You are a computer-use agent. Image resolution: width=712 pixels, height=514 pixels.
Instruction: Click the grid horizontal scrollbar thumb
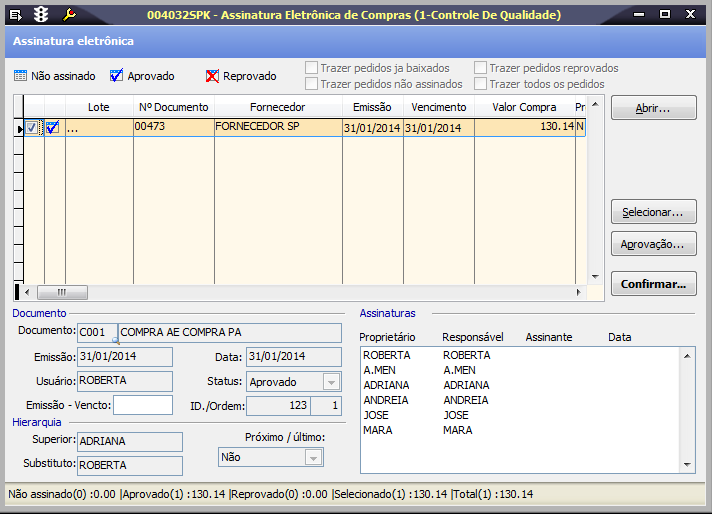click(x=61, y=293)
